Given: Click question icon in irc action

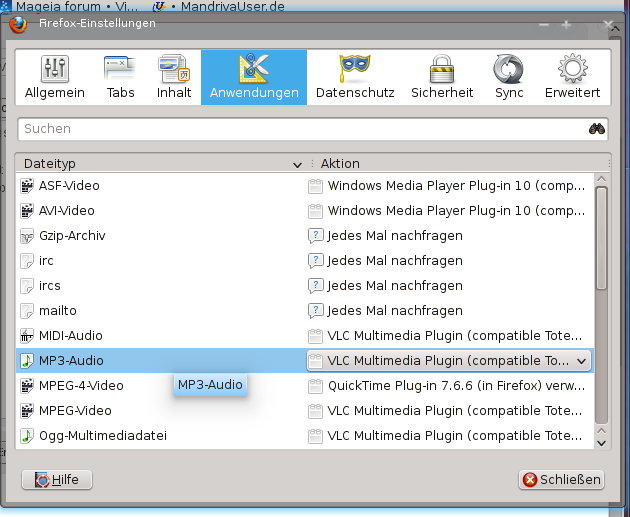Looking at the screenshot, I should tap(315, 261).
